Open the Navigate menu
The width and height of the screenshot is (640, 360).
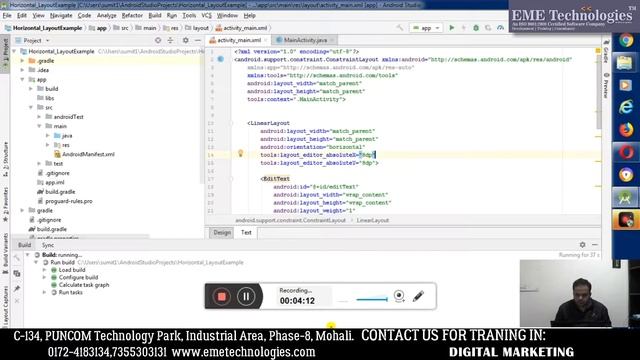click(61, 16)
